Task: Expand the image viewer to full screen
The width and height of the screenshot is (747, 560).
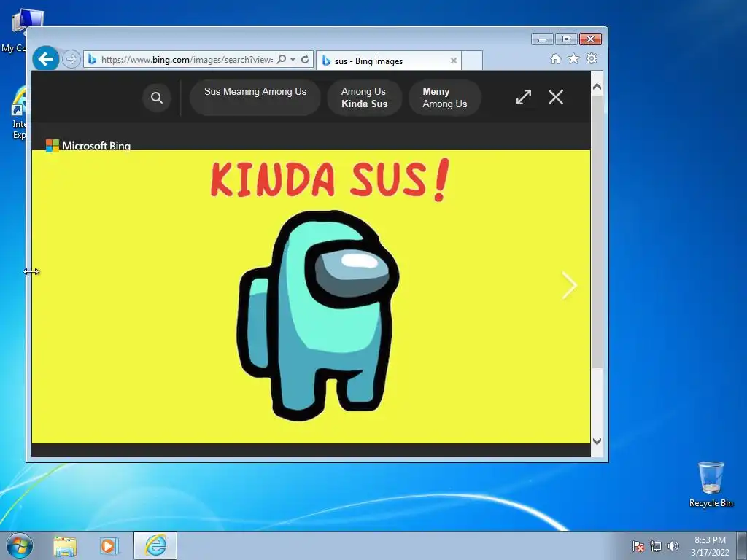Action: pos(524,97)
